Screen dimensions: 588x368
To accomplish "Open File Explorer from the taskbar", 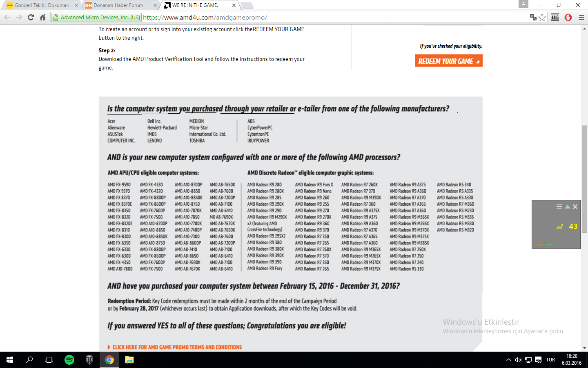I will (129, 360).
